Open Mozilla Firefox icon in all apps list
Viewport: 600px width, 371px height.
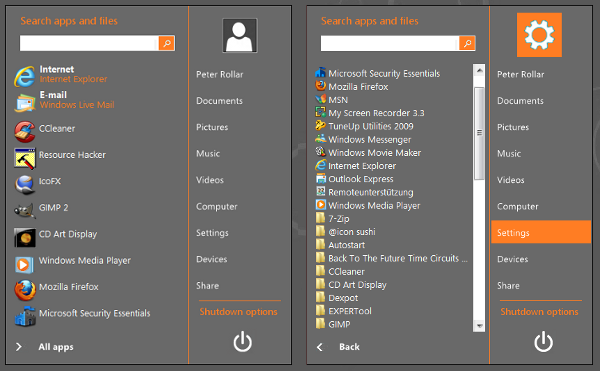[x=320, y=86]
